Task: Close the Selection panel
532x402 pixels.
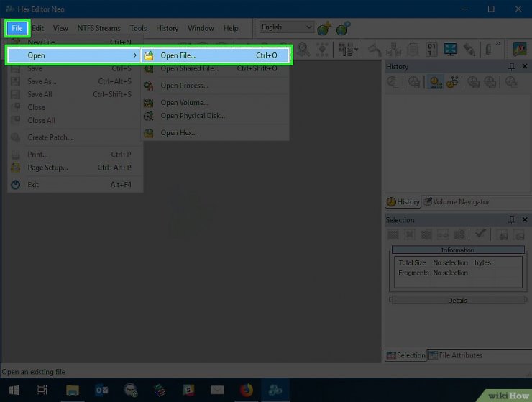Action: click(525, 219)
